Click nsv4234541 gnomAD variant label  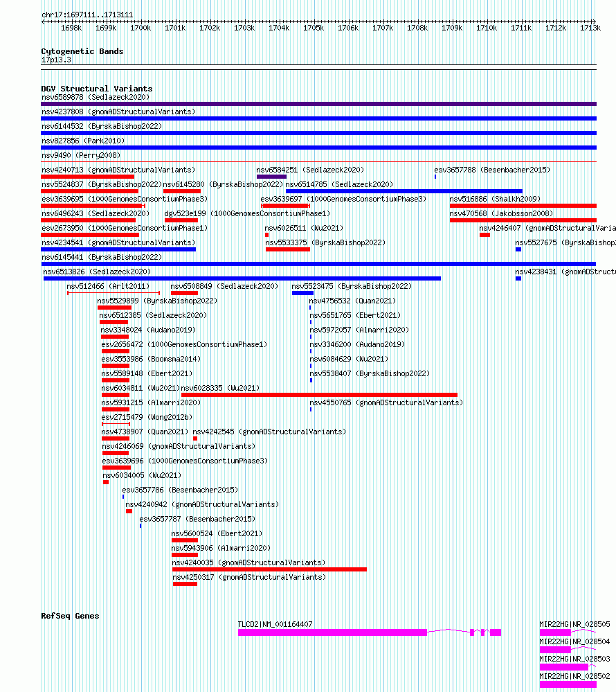click(118, 242)
